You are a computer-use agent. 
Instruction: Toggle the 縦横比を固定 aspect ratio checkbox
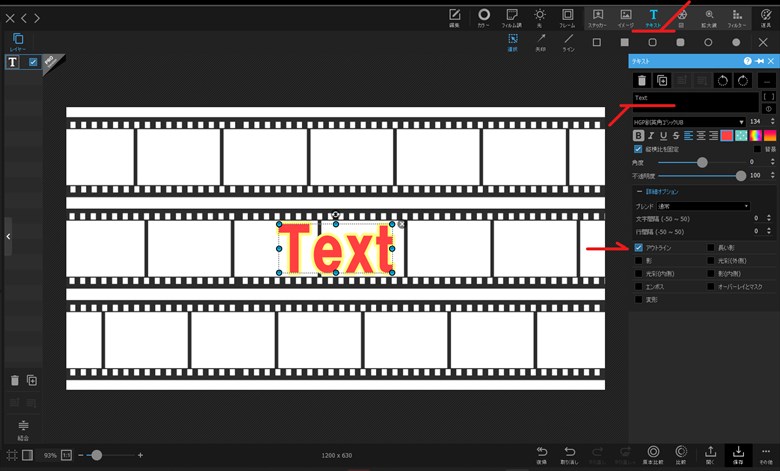(x=638, y=149)
